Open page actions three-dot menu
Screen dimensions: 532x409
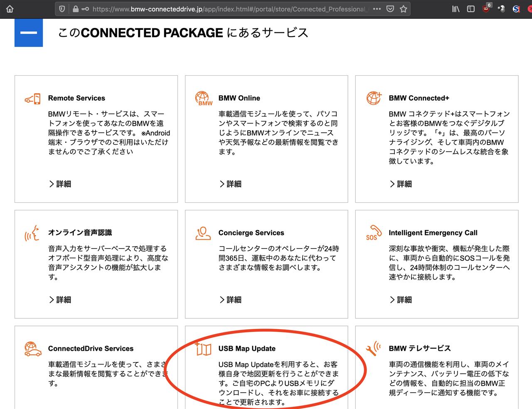pos(377,9)
